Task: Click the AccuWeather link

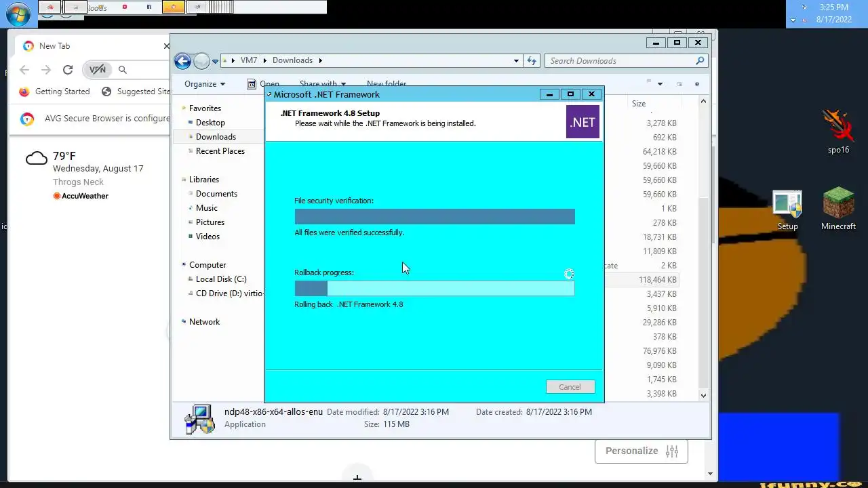Action: pos(81,196)
